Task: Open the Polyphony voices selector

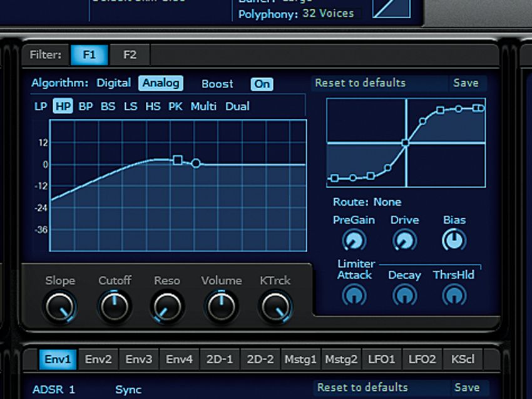Action: 327,13
